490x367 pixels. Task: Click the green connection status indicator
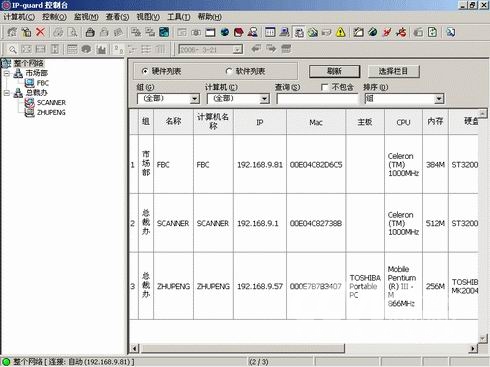coord(6,361)
